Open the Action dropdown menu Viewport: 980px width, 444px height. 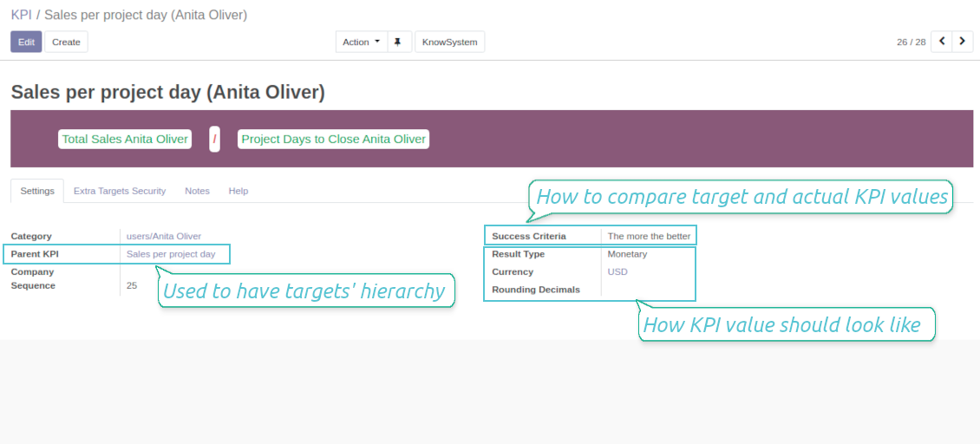(362, 42)
